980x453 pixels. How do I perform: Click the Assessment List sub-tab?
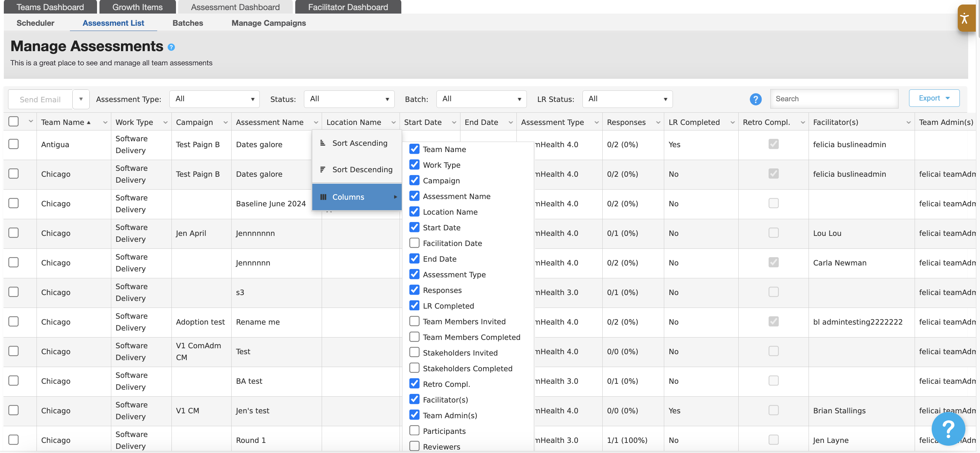113,23
